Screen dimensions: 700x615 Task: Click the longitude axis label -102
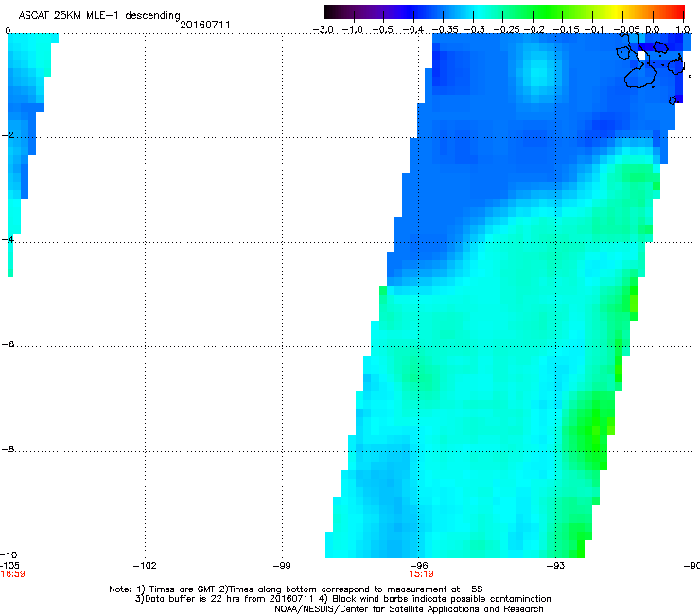point(145,566)
